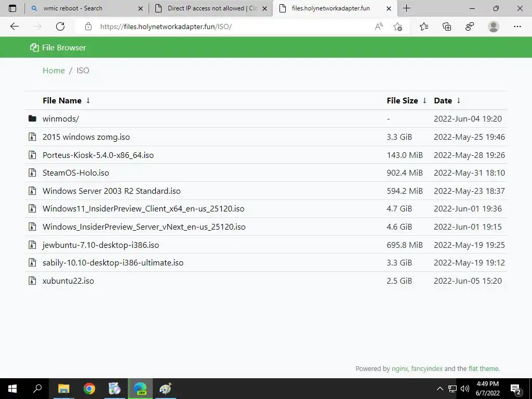
Task: Download xubuntu22.iso
Action: [x=68, y=281]
